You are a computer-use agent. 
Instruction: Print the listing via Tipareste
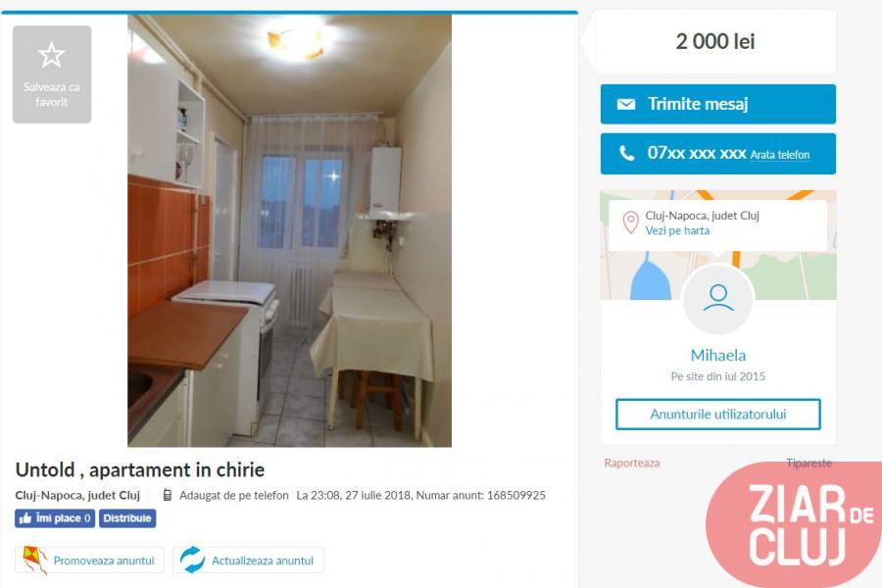(x=808, y=464)
